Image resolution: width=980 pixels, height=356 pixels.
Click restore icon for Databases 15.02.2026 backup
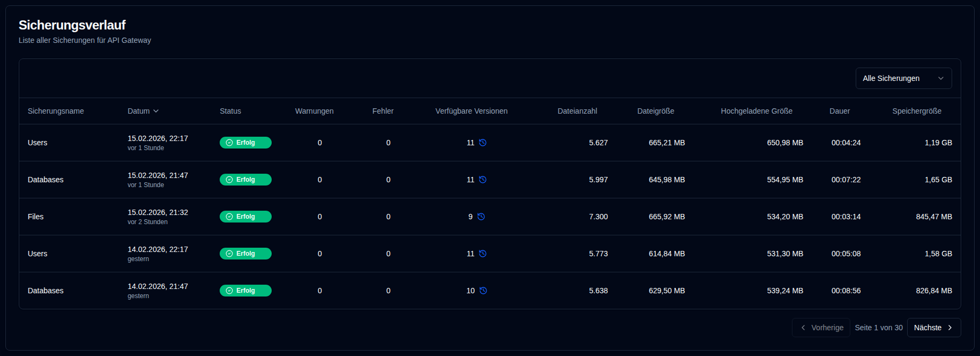483,180
